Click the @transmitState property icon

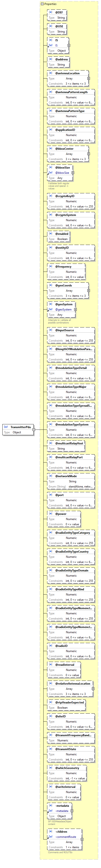point(51,749)
